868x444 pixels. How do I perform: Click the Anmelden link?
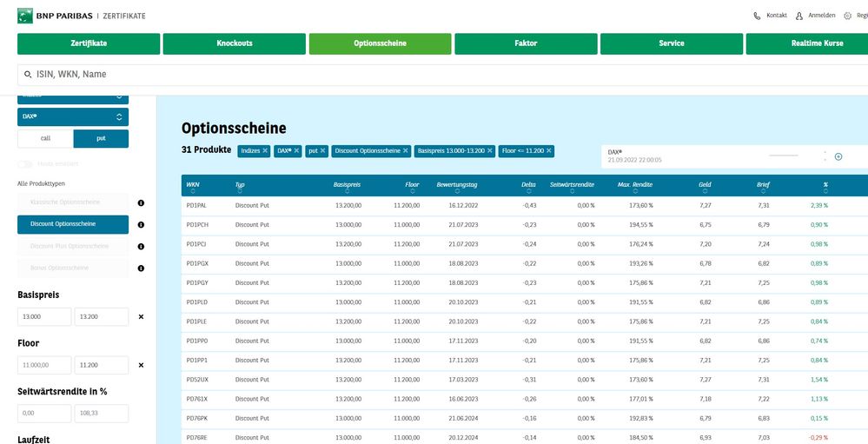[821, 16]
